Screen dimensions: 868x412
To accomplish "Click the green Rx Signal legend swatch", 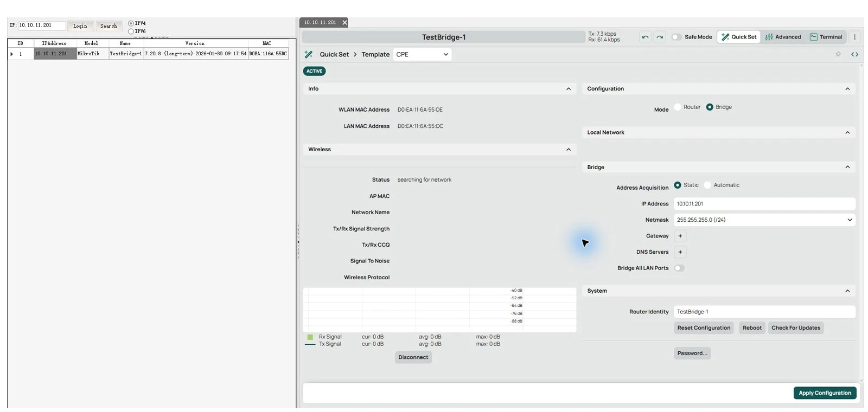I will (x=310, y=337).
